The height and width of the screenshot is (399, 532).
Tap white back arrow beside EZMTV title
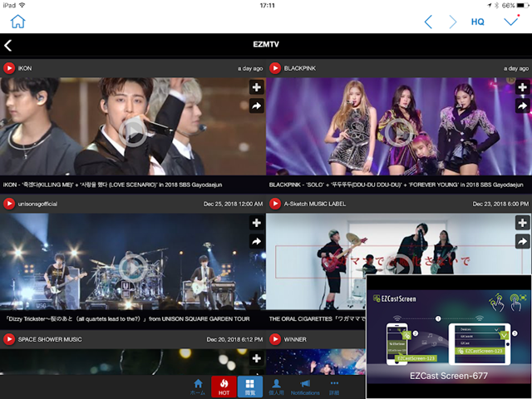[8, 45]
